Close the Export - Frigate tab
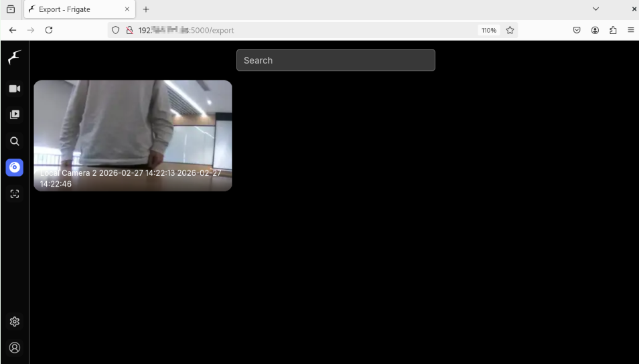The image size is (639, 364). coord(127,9)
